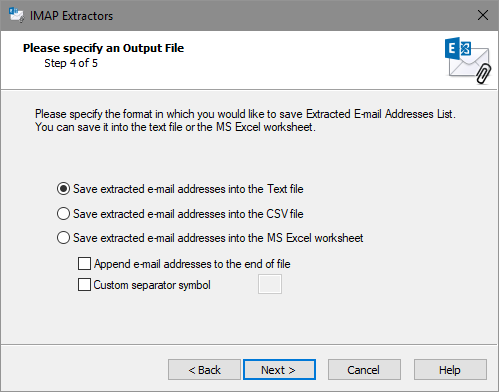Go back with the < Back button

[x=204, y=370]
